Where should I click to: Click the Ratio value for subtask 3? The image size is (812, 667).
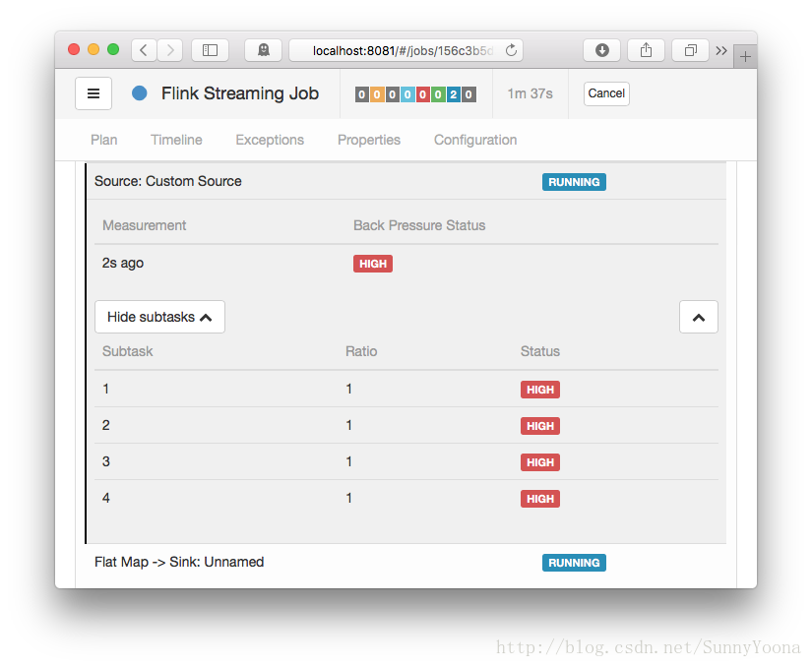tap(349, 461)
